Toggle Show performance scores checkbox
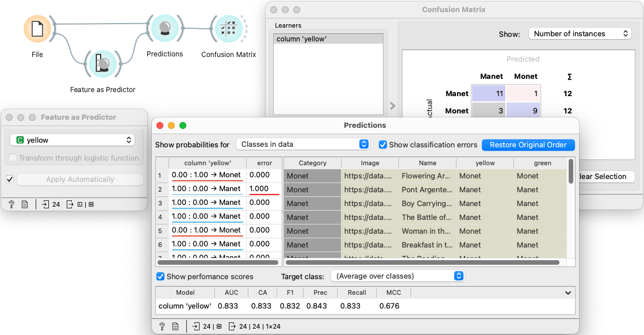Screen dimensions: 644x335 tap(160, 276)
